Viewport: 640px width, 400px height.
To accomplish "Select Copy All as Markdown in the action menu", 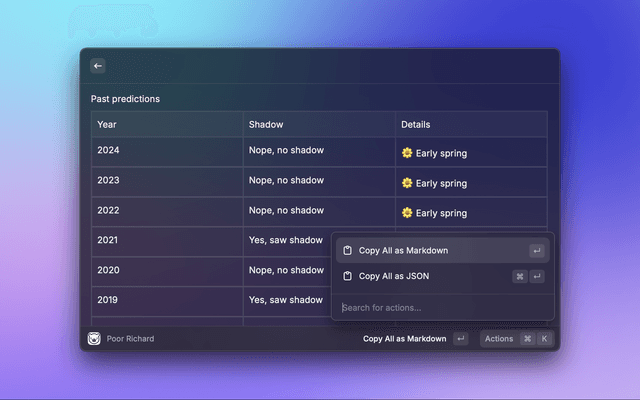I will [x=403, y=251].
